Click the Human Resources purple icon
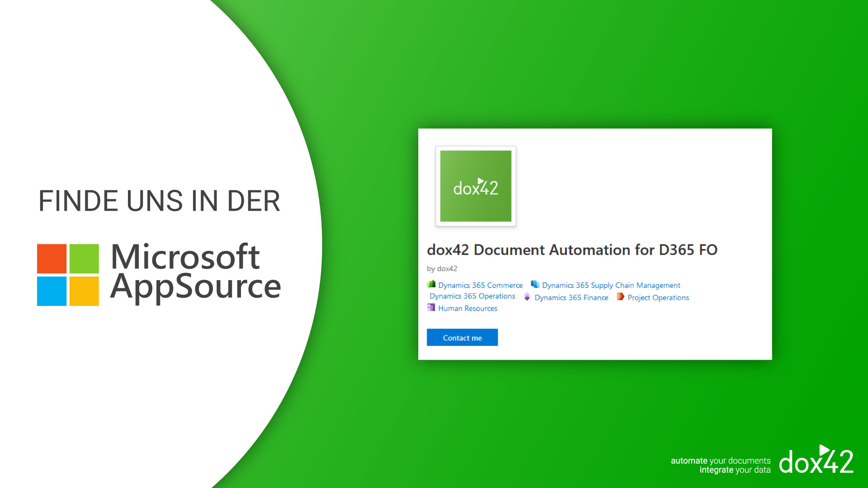 431,307
